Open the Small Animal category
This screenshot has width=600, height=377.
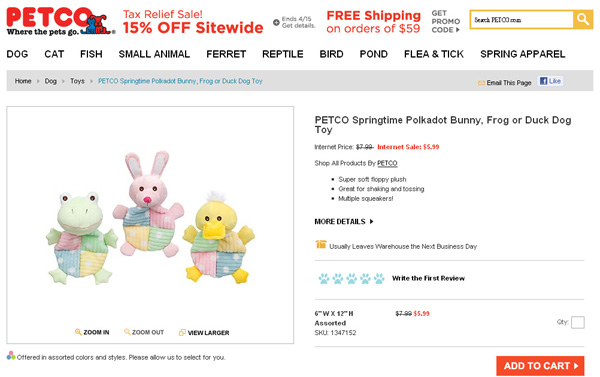point(154,54)
